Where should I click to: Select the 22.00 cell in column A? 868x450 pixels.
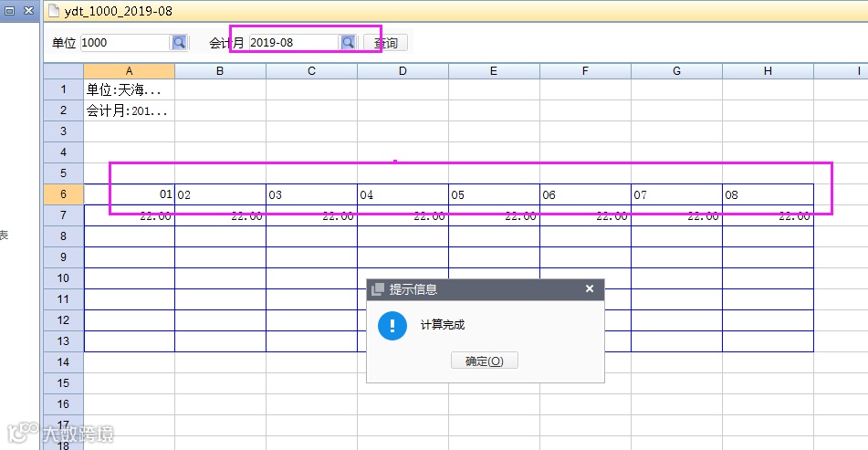click(x=129, y=215)
